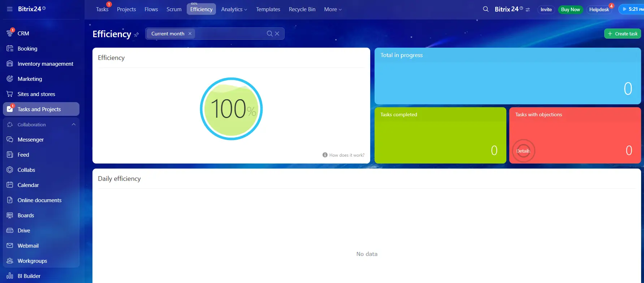Expand the Analytics dropdown menu

tap(234, 9)
